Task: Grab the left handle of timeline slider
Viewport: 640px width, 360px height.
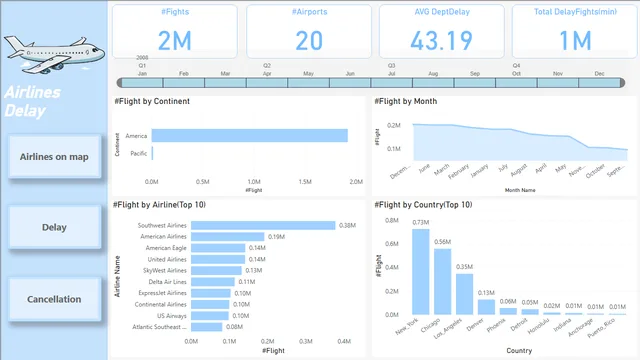Action: pos(120,83)
